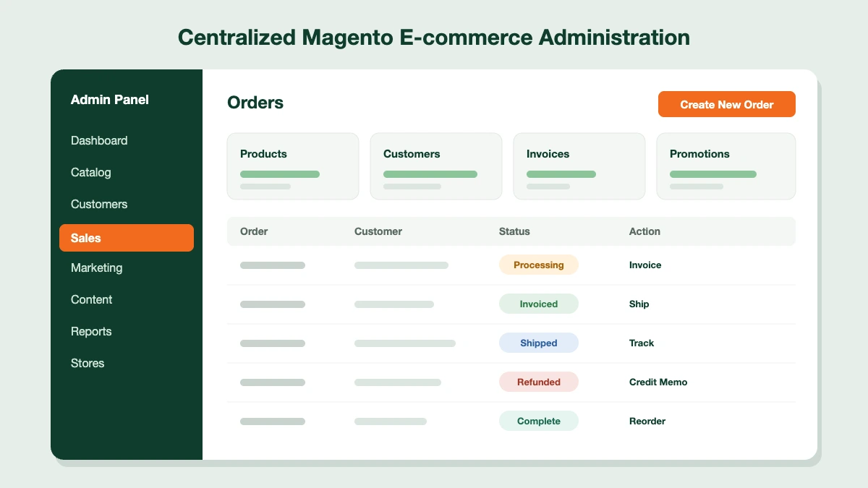The width and height of the screenshot is (868, 488).
Task: Click the Admin Panel sidebar title
Action: (x=110, y=100)
